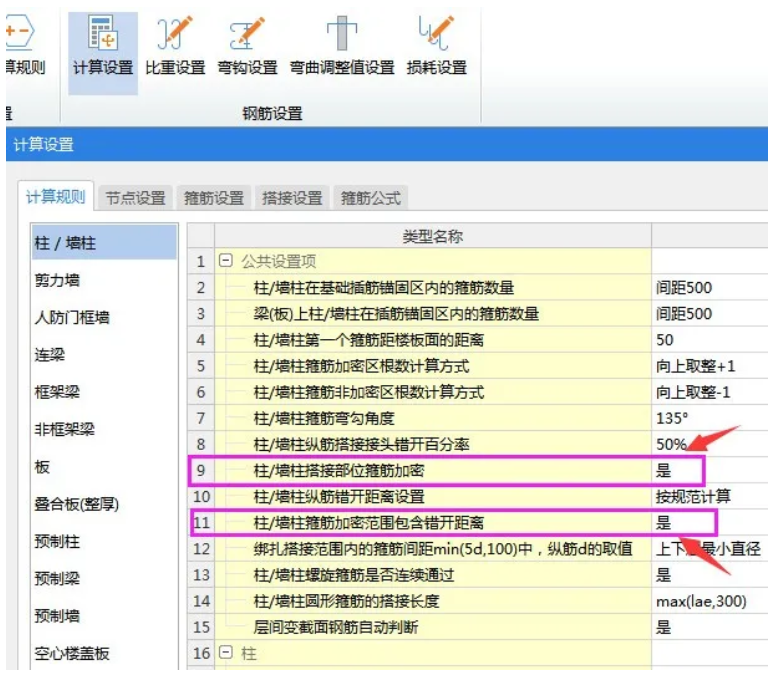The height and width of the screenshot is (680, 779).
Task: Select row number 1 header
Action: tap(201, 261)
